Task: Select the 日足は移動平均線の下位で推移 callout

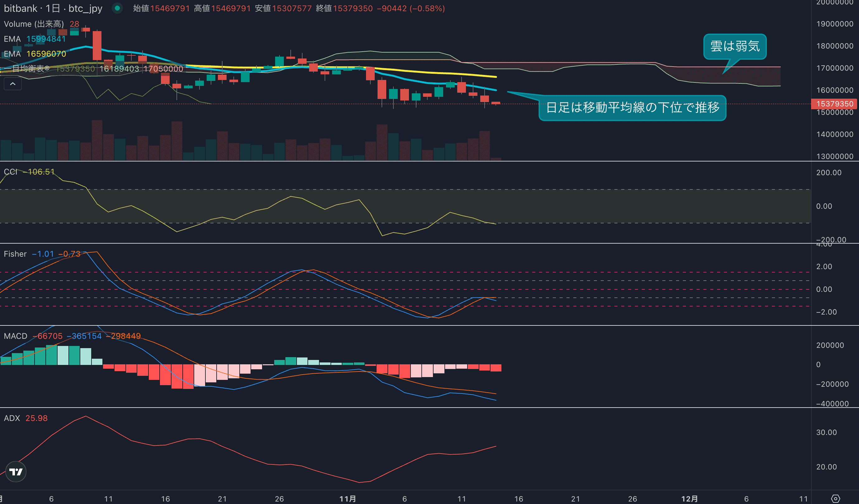Action: tap(632, 108)
